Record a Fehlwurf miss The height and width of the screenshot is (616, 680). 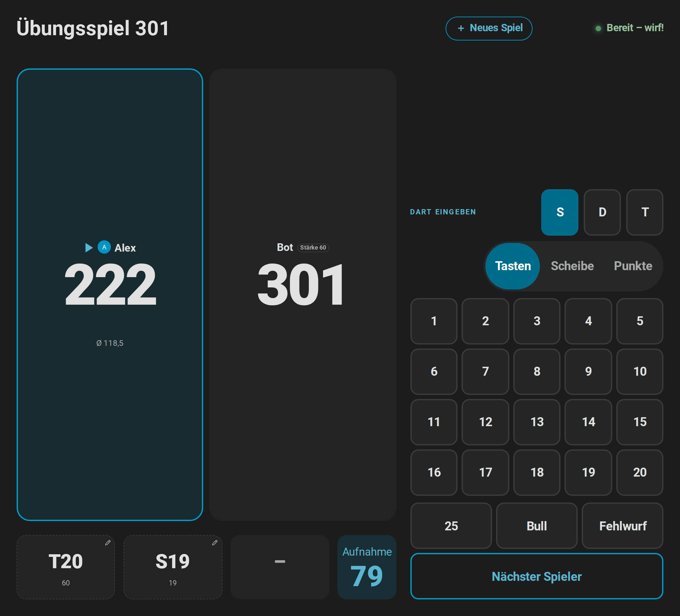tap(622, 526)
